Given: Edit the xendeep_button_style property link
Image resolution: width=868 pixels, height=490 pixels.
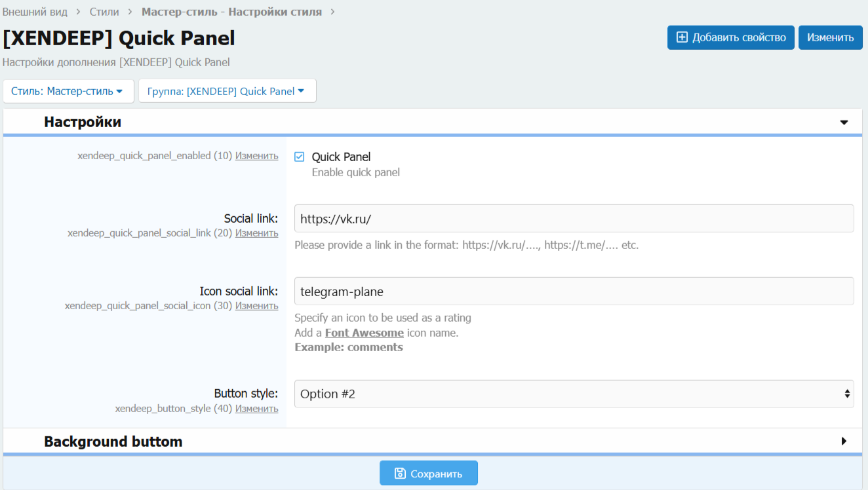Looking at the screenshot, I should tap(256, 409).
